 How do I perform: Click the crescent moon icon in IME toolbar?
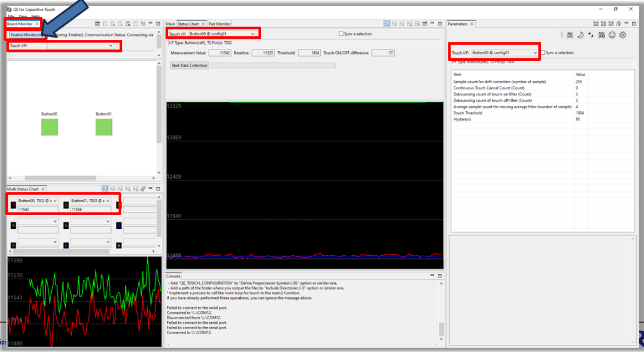pyautogui.click(x=580, y=35)
